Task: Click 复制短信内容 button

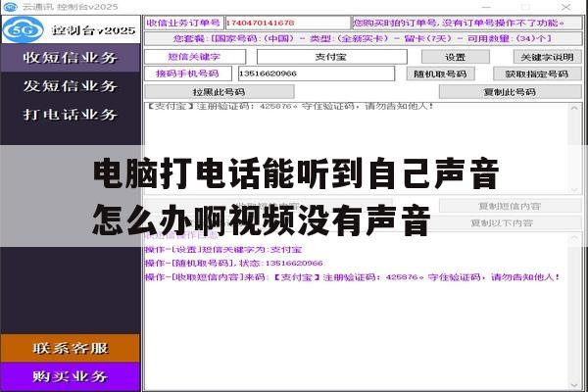Action: click(510, 207)
